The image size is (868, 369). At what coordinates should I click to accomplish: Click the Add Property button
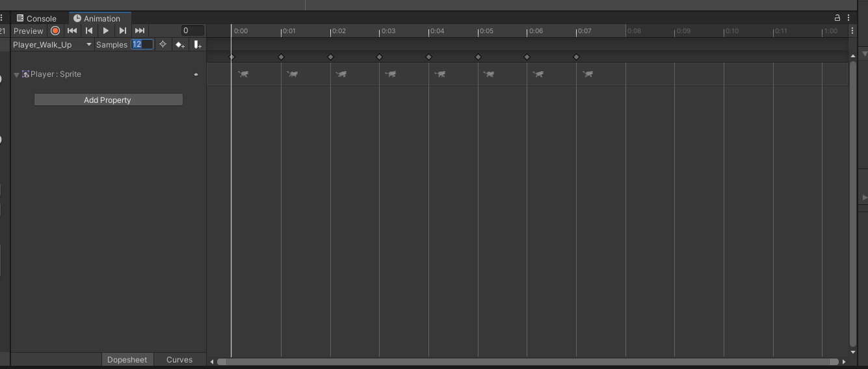coord(108,100)
